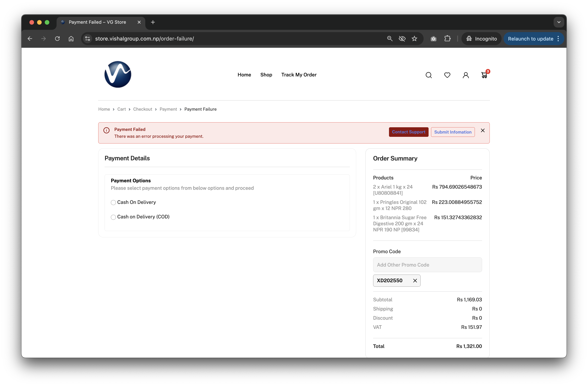Viewport: 588px width, 386px height.
Task: Bookmark page with star icon
Action: point(414,39)
